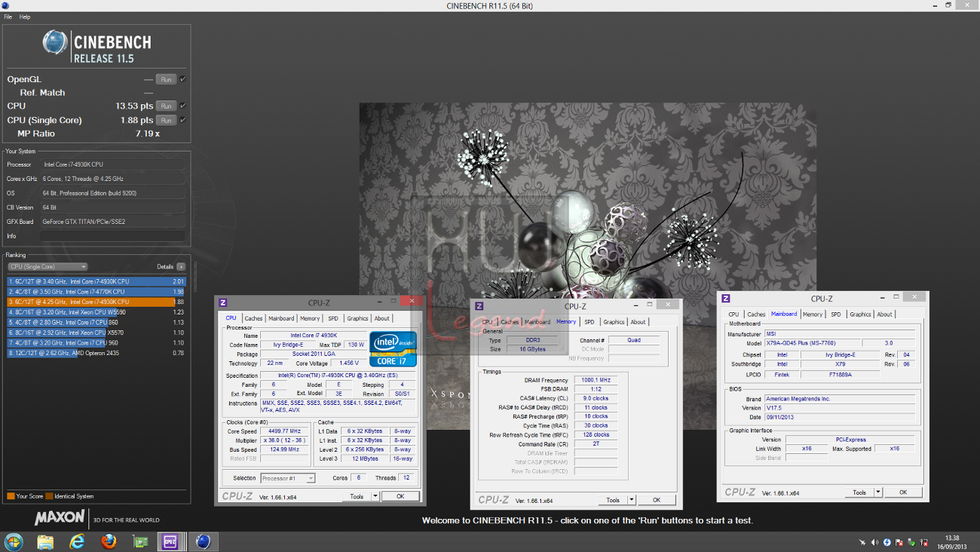
Task: Toggle the OpenGL test checkbox
Action: pyautogui.click(x=182, y=79)
